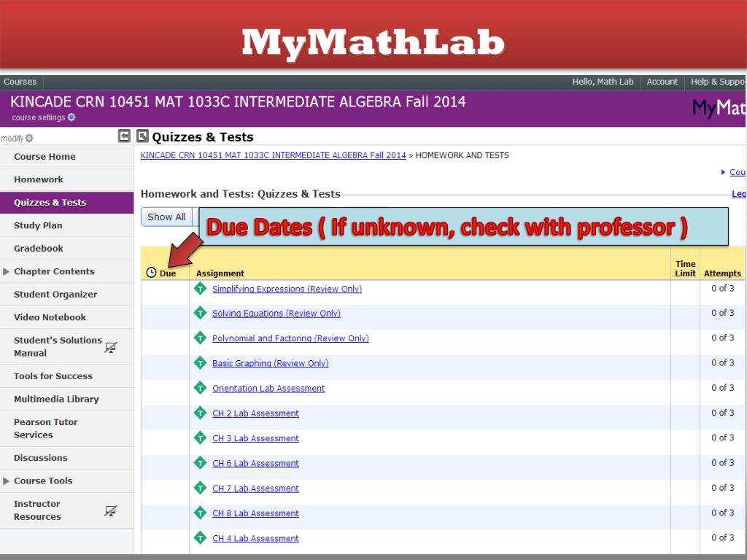Click 'modify' text above sidebar
The width and height of the screenshot is (747, 560).
(x=12, y=138)
